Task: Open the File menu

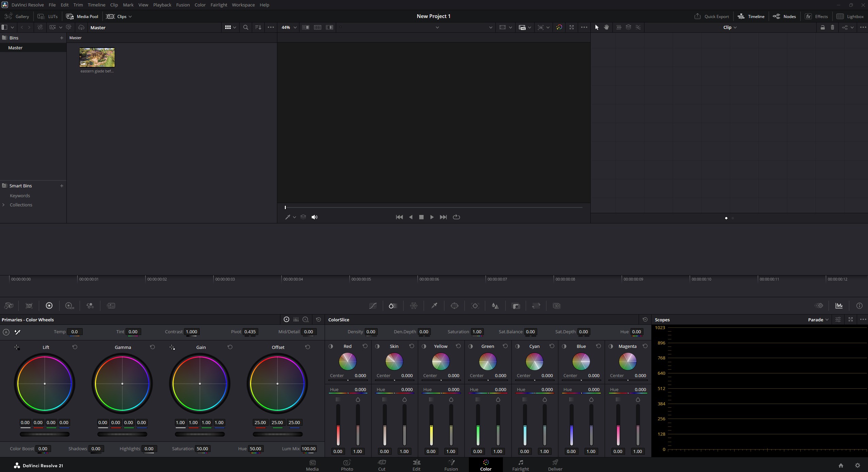Action: tap(52, 5)
